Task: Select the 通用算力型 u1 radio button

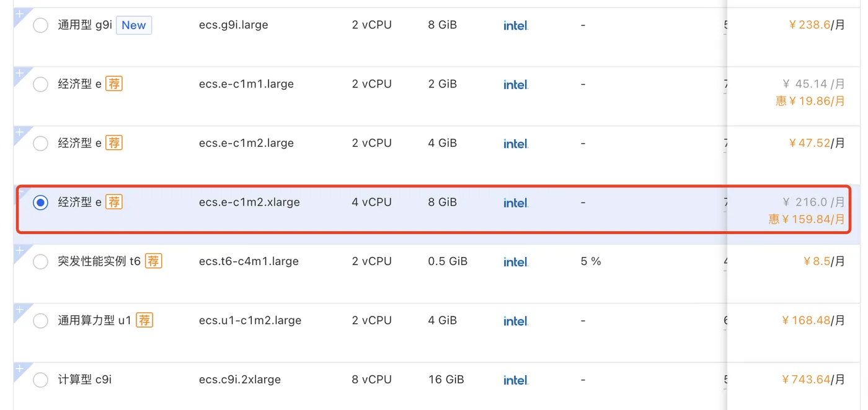Action: pos(40,320)
